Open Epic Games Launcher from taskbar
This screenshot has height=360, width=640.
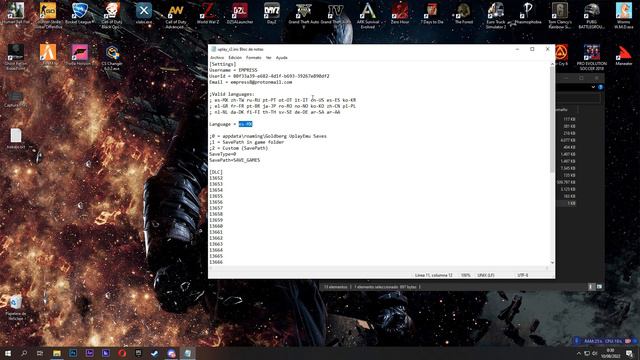pyautogui.click(x=138, y=353)
